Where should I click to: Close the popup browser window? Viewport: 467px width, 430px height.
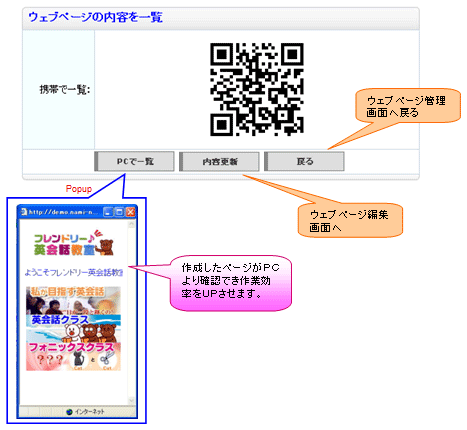pyautogui.click(x=130, y=212)
